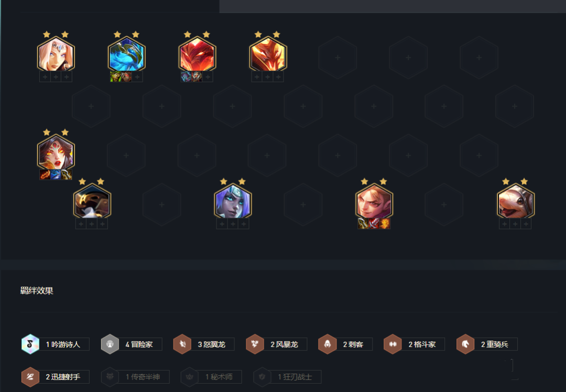Select the blue dragon champion on top row
Viewport: 566px width, 392px height.
coord(127,55)
